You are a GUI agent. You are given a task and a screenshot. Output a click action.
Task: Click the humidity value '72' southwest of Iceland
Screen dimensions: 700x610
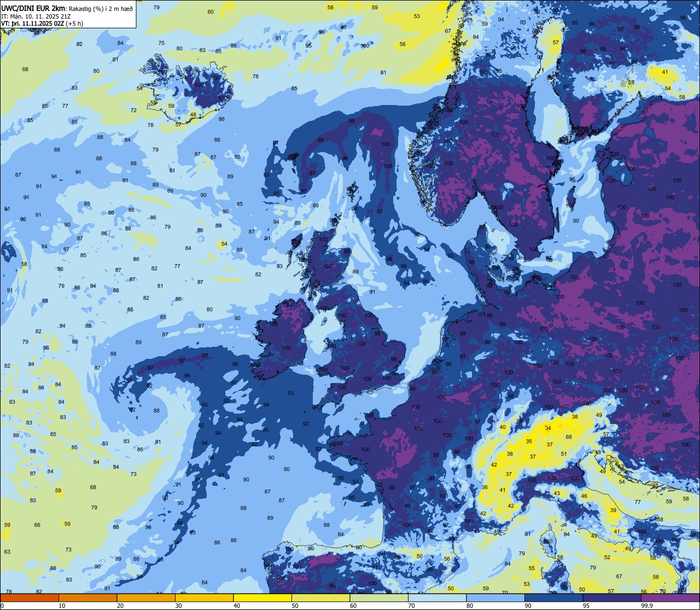click(x=133, y=110)
